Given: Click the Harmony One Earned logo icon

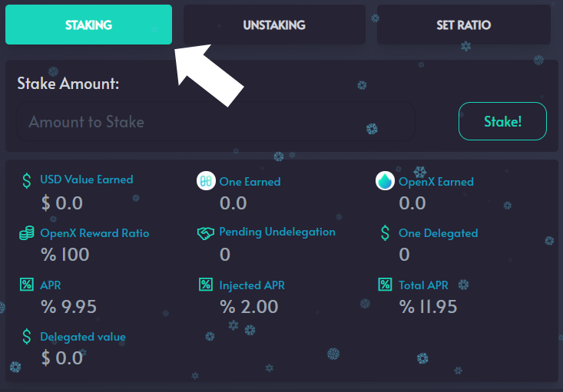Looking at the screenshot, I should (206, 181).
